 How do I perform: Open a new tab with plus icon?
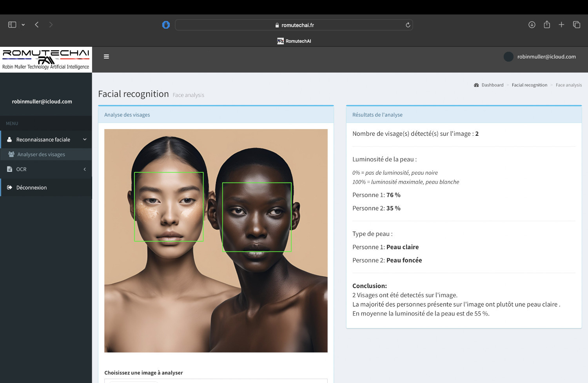tap(561, 25)
